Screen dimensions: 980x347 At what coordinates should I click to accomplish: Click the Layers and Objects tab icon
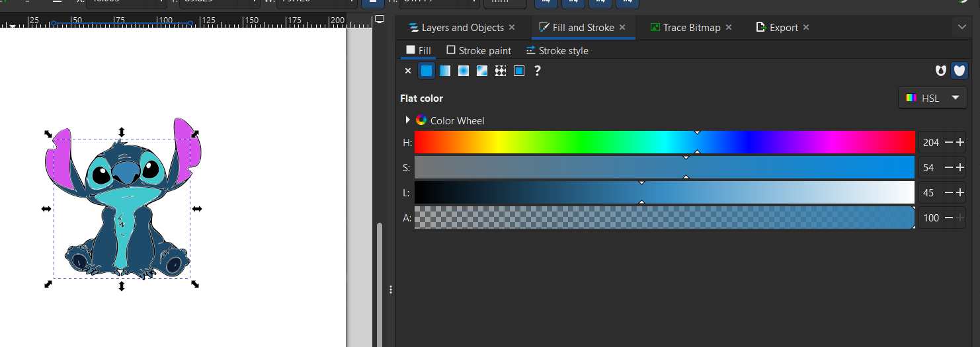[414, 28]
